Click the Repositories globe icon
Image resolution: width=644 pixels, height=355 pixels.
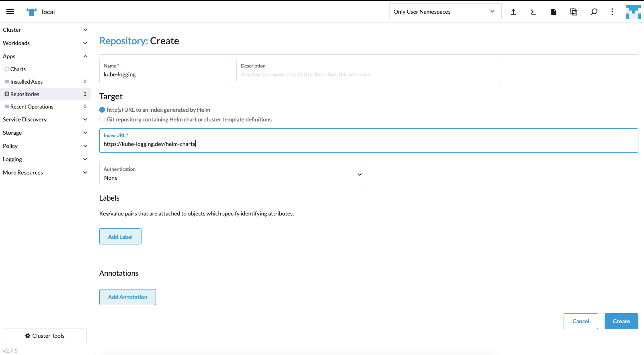[7, 94]
